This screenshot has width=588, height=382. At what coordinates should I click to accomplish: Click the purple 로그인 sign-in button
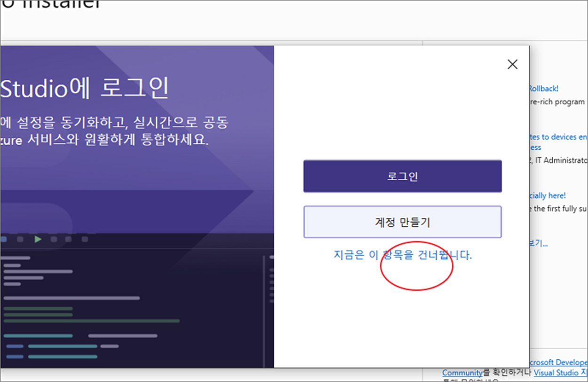402,176
